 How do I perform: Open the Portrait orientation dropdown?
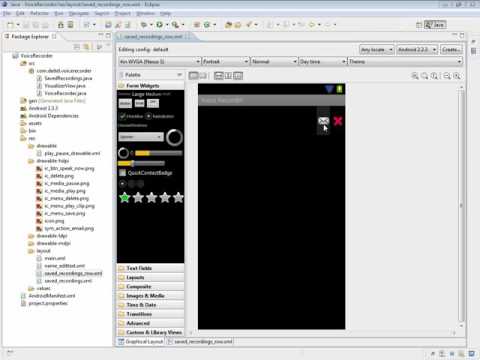click(x=226, y=61)
